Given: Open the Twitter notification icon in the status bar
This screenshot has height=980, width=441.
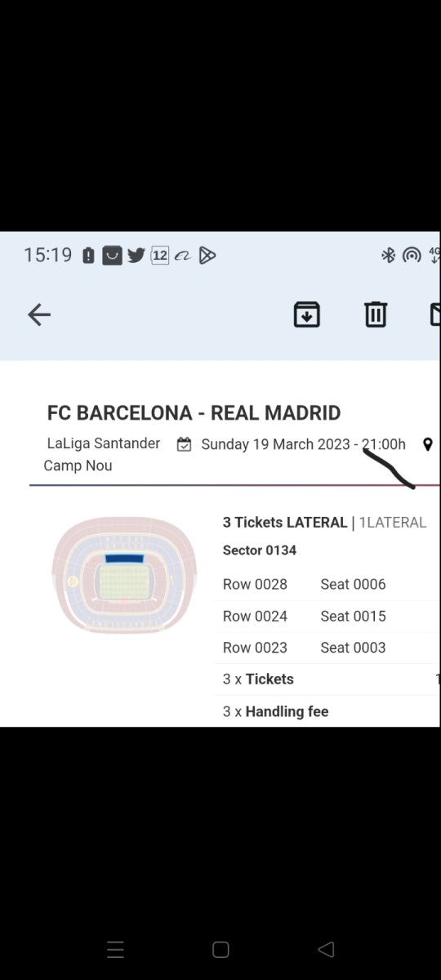Looking at the screenshot, I should point(136,256).
